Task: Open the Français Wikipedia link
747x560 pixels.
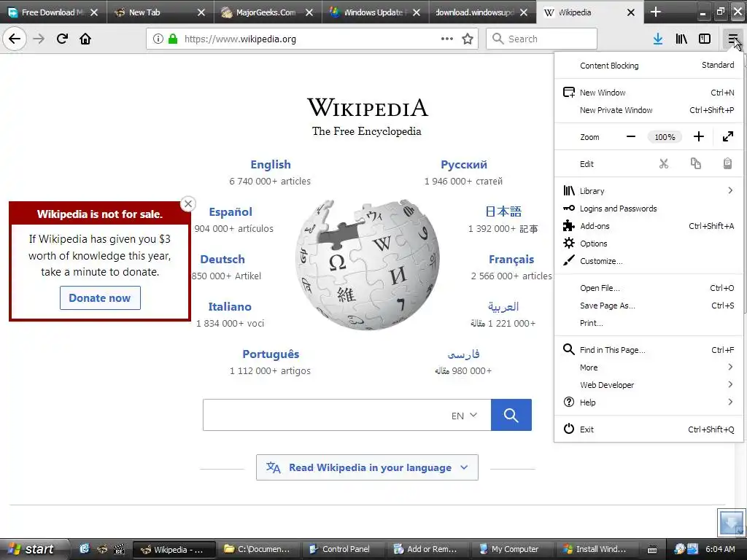Action: 511,260
